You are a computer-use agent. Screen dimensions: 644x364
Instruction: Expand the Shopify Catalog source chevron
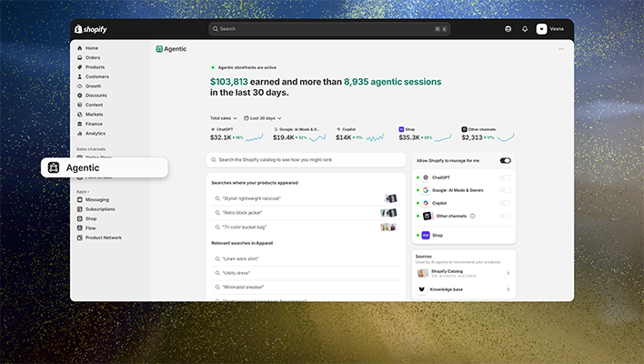tap(508, 273)
